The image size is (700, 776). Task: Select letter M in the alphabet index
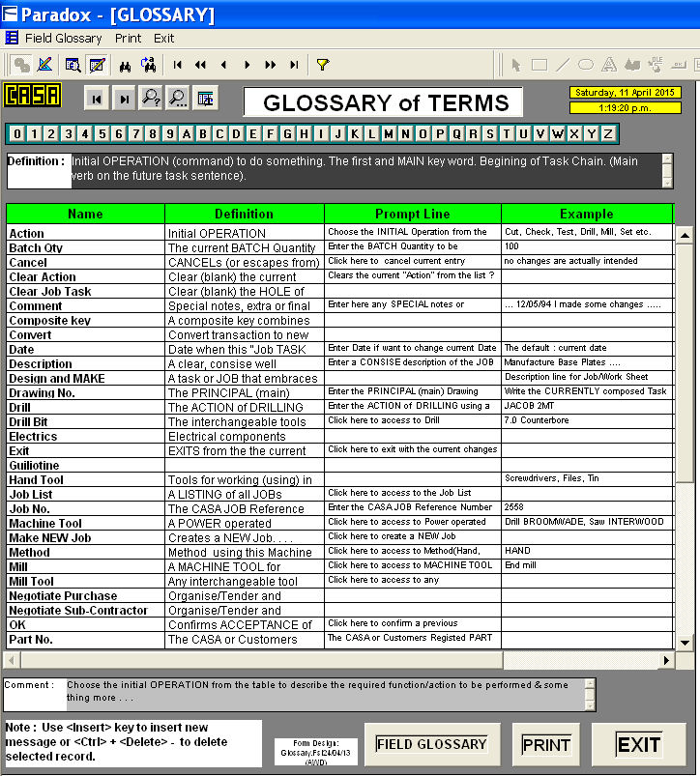[388, 133]
